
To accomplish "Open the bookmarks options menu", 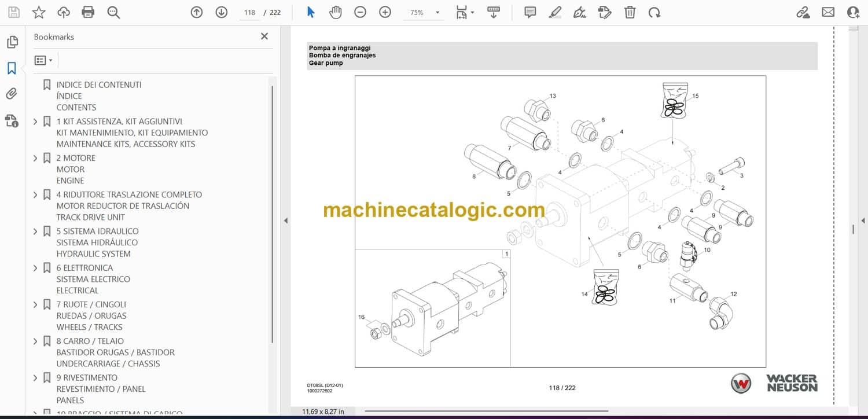I will 43,60.
